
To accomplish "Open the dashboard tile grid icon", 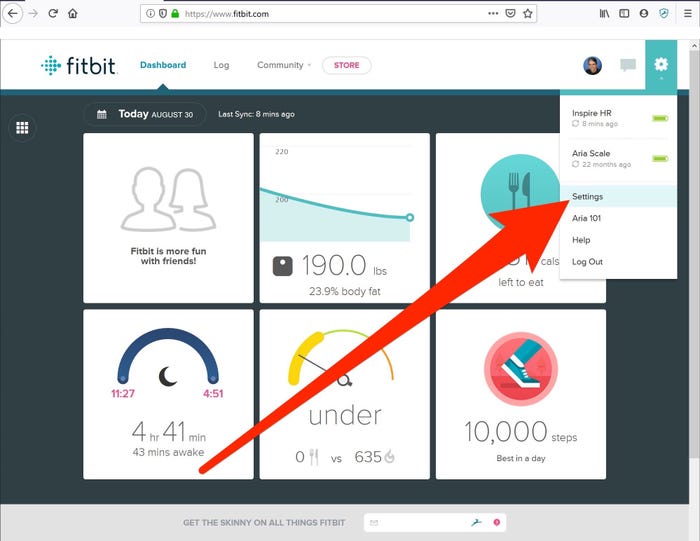I will pos(22,128).
